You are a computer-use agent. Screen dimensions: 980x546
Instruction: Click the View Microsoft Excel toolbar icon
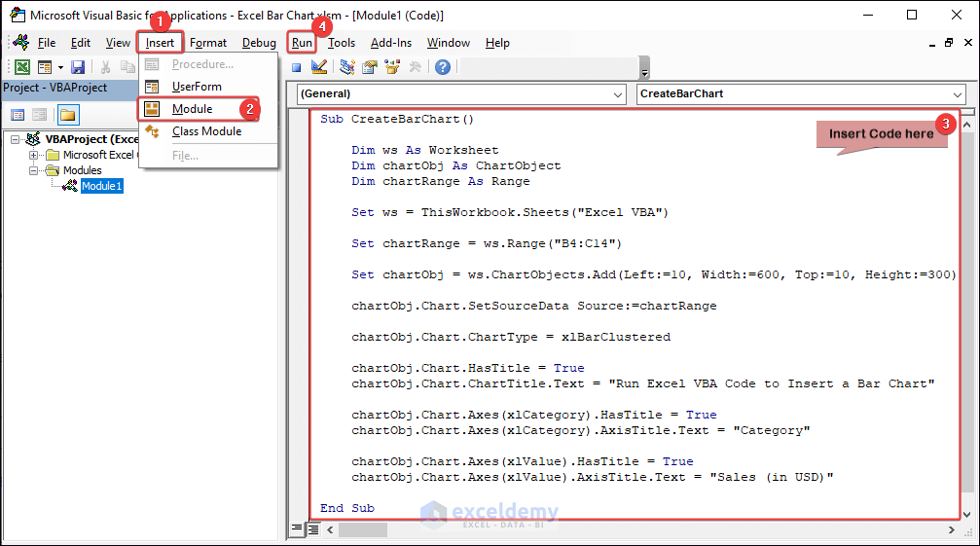click(x=22, y=67)
